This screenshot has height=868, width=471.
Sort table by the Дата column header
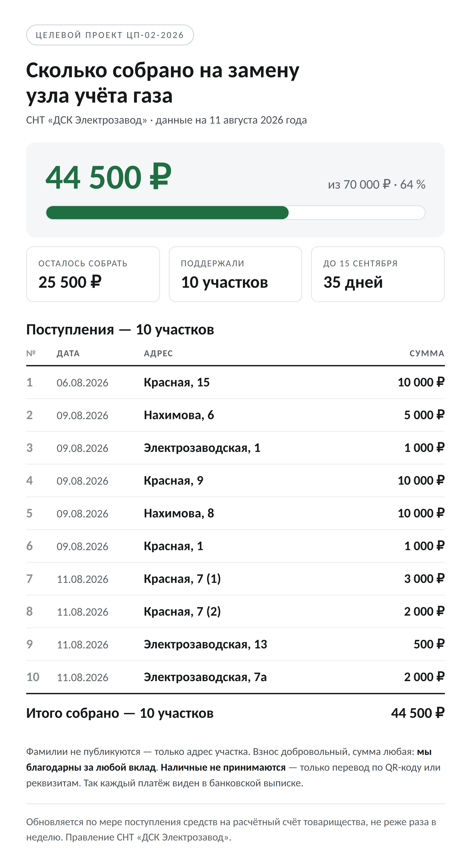coord(68,353)
